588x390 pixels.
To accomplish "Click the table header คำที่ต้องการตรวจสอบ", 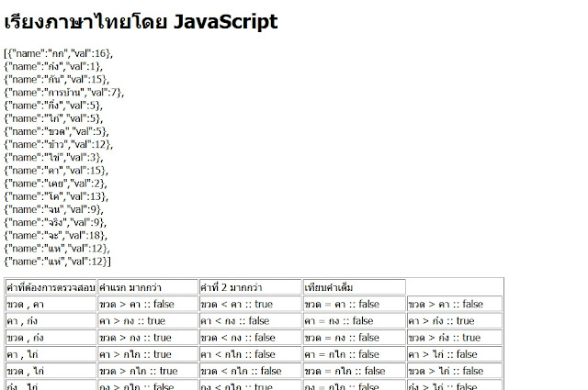I will pos(51,287).
